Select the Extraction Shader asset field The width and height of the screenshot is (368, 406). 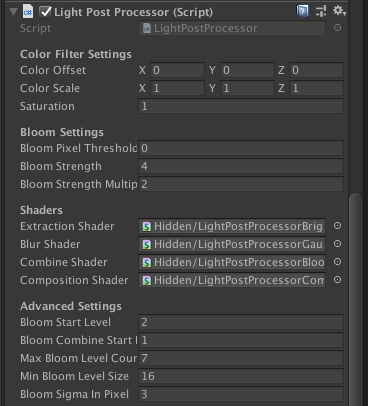[232, 226]
